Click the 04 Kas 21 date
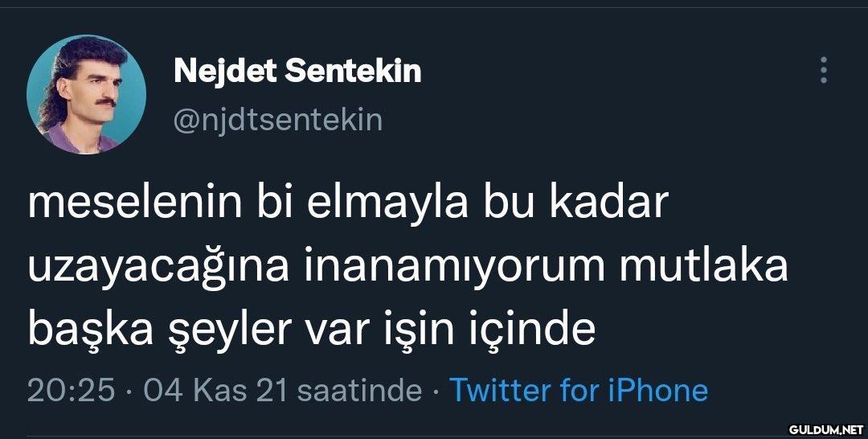Screen dimensions: 868x439 pos(215,391)
